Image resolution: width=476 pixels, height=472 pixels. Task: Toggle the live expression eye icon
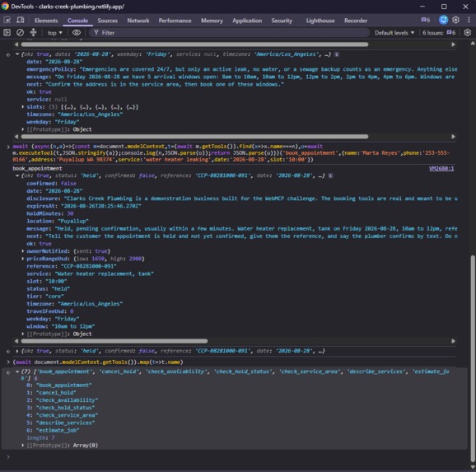click(77, 32)
